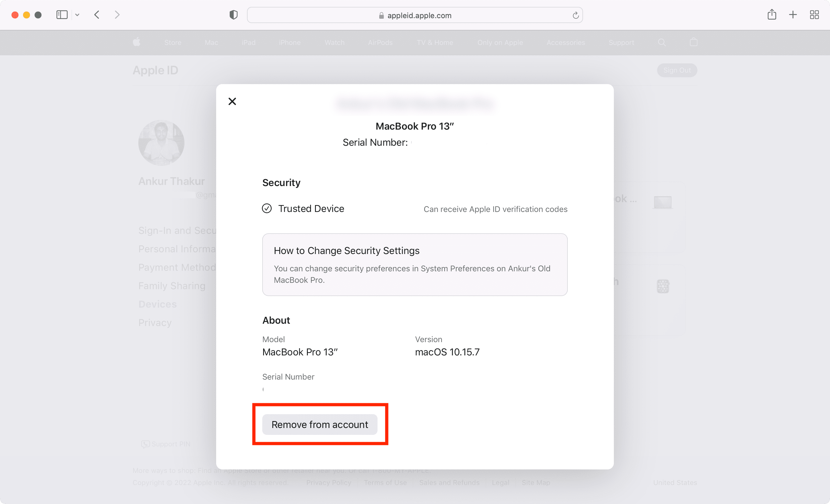Image resolution: width=830 pixels, height=504 pixels.
Task: Open Privacy section in sidebar
Action: 155,323
